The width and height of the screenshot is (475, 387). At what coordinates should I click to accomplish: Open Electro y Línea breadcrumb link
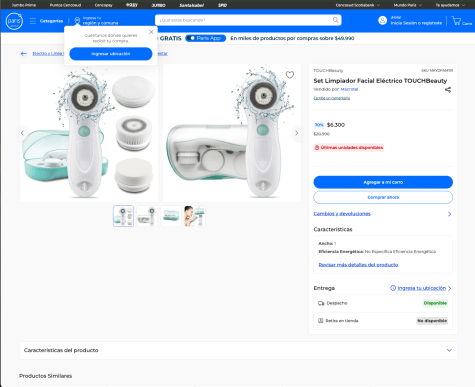tap(47, 53)
